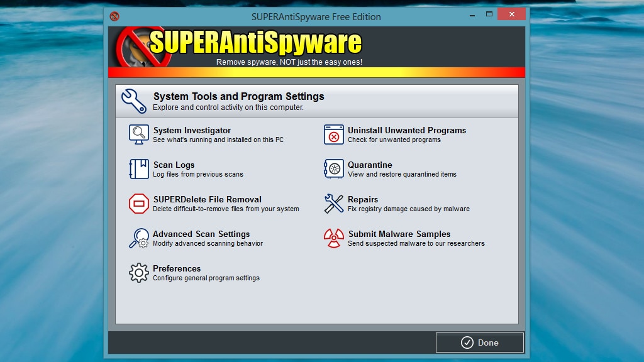The height and width of the screenshot is (362, 644).
Task: Click the "SUPERAntiSpyware Free Edition" window title
Action: click(x=316, y=17)
